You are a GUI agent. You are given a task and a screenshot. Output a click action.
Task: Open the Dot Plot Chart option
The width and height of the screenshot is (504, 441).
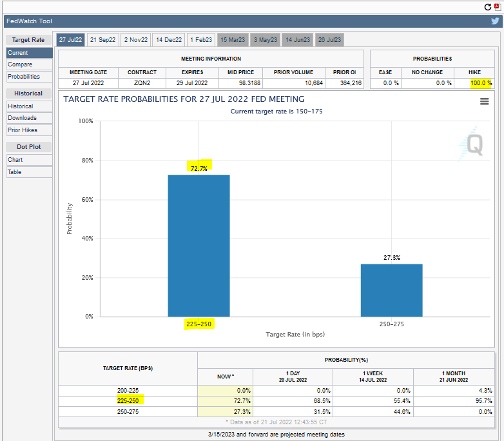click(29, 159)
